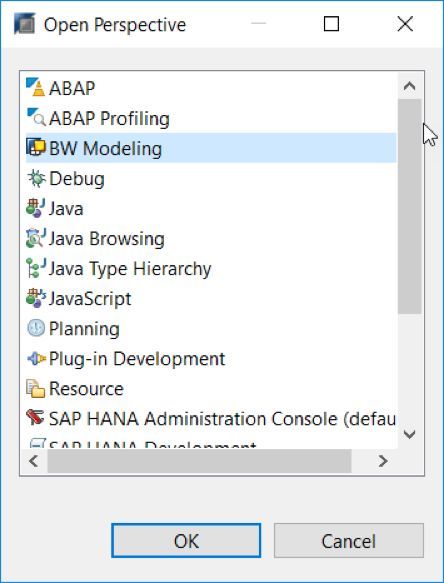This screenshot has height=583, width=444.
Task: Click the vertical scrollbar up arrow
Action: pyautogui.click(x=409, y=86)
